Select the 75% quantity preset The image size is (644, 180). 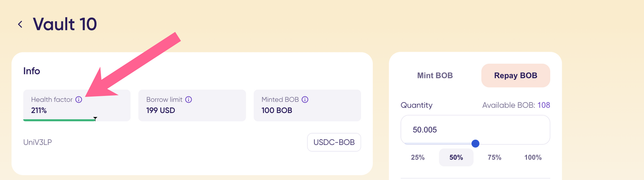coord(495,157)
